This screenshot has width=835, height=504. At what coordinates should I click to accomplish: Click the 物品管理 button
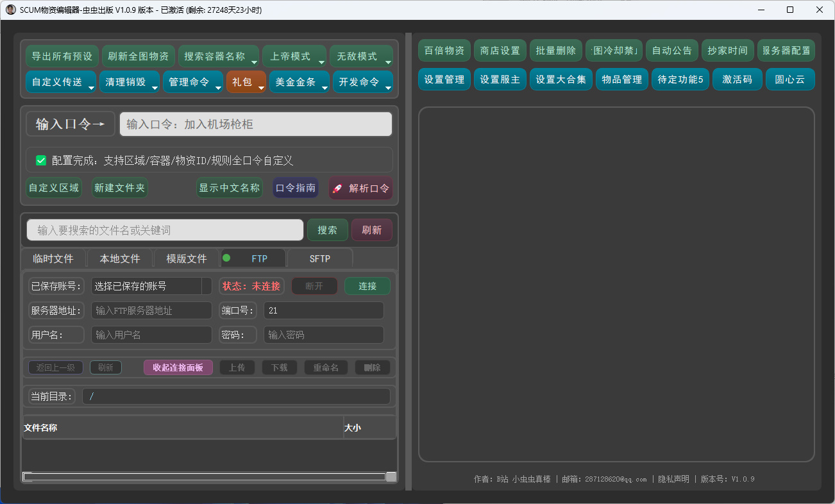622,80
